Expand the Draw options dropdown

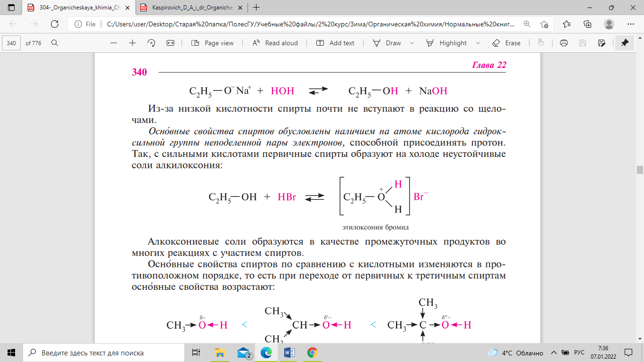click(412, 43)
